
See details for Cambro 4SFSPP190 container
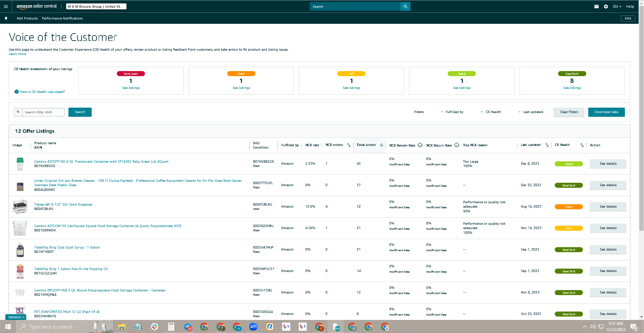coord(608,164)
